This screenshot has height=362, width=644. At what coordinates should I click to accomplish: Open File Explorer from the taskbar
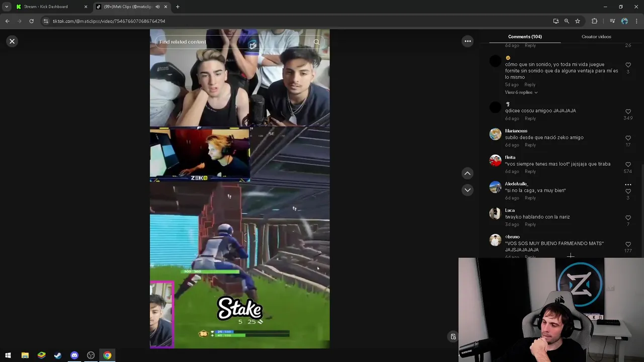coord(25,355)
